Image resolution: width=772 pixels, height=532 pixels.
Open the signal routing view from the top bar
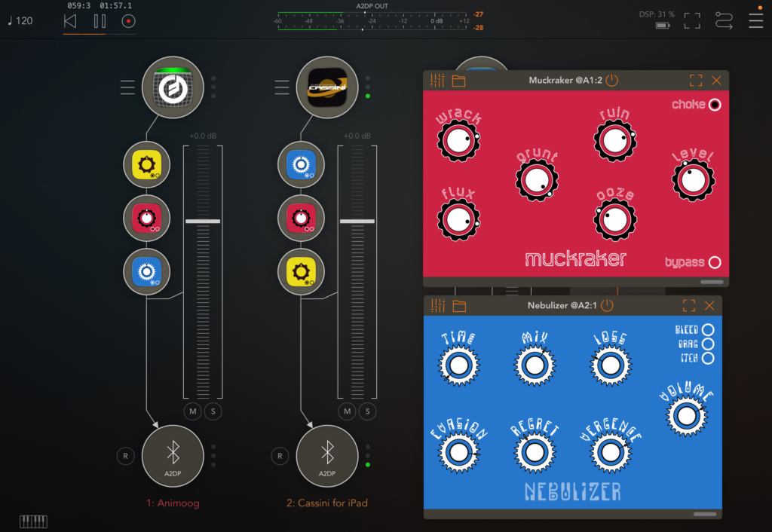(724, 20)
